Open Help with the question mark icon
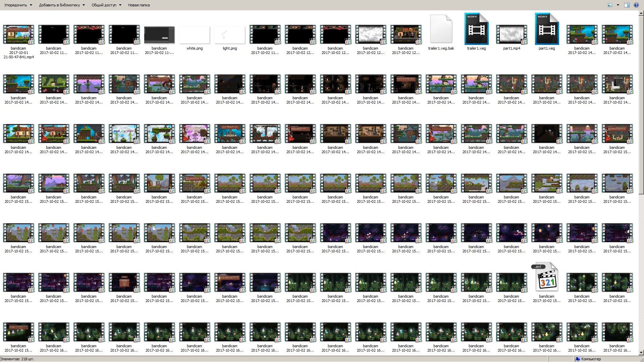Screen dimensions: 644x362 [636, 5]
